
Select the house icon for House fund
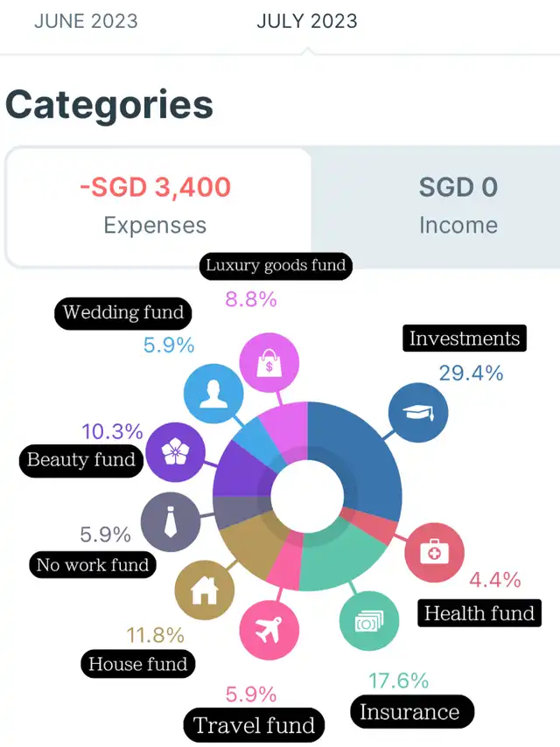[x=205, y=590]
